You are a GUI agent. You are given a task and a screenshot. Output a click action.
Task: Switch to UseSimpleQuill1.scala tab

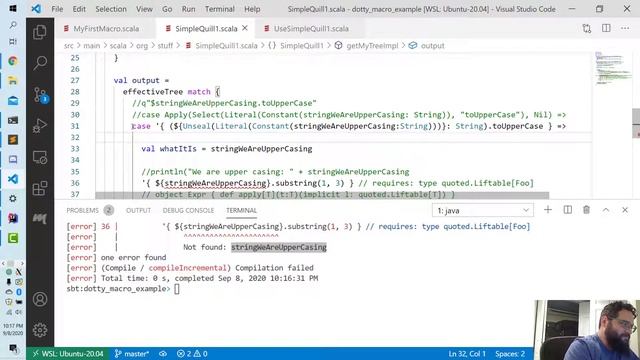pyautogui.click(x=310, y=29)
